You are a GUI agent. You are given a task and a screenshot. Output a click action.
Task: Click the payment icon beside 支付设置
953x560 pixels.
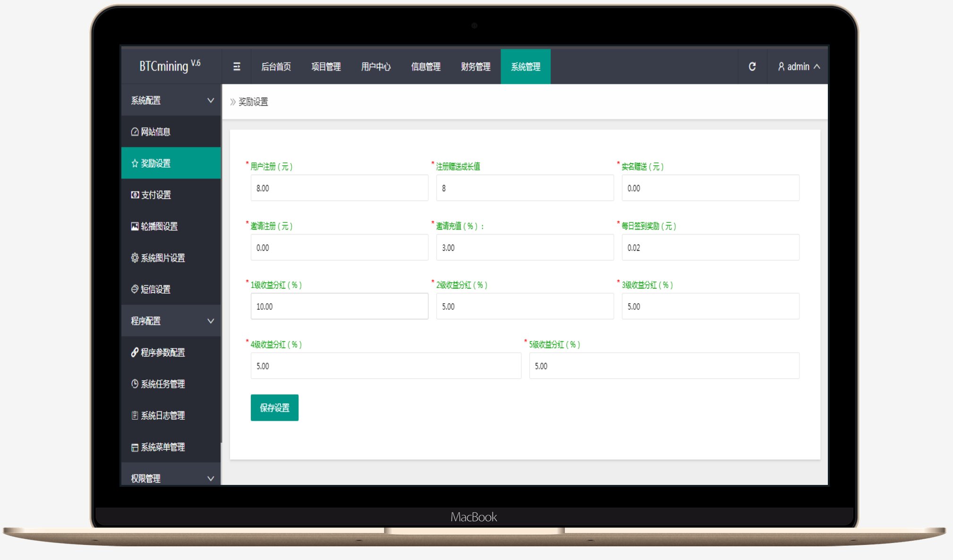(135, 195)
